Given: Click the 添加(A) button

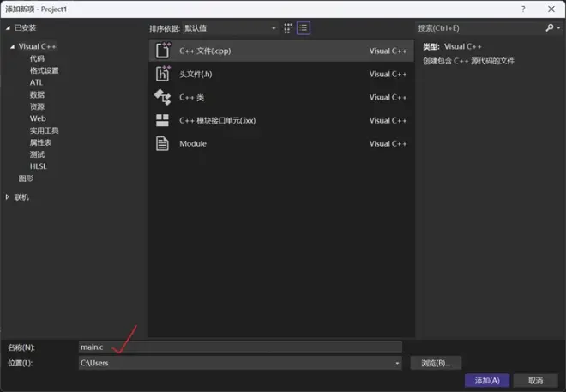Looking at the screenshot, I should [x=487, y=381].
